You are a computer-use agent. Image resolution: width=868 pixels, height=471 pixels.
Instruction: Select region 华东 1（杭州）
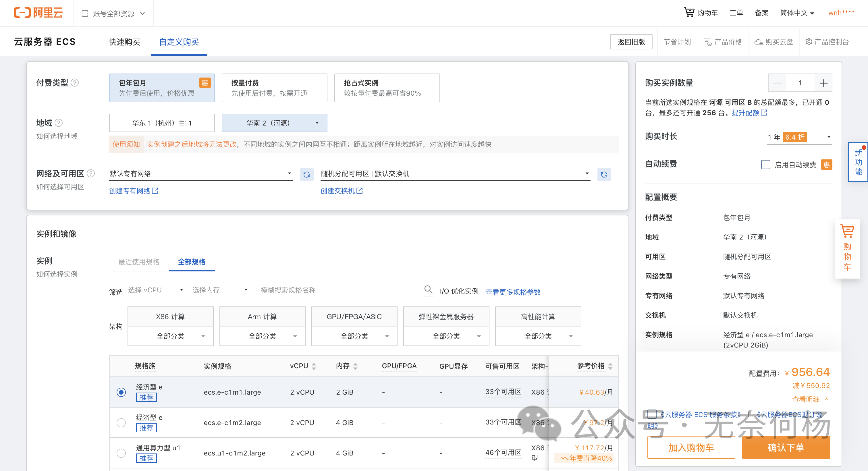point(162,123)
